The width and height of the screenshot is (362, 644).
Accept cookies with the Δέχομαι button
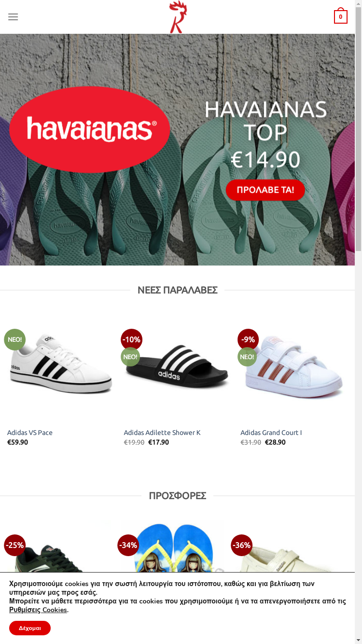point(30,628)
